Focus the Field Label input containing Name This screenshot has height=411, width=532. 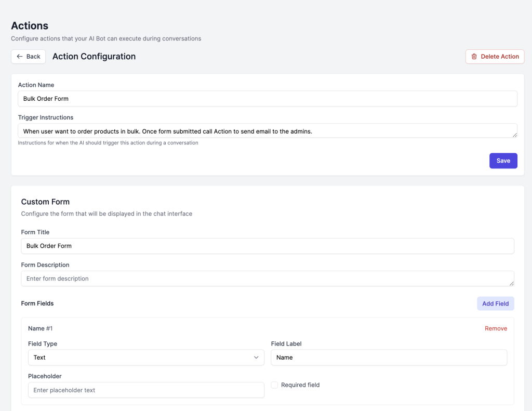389,357
